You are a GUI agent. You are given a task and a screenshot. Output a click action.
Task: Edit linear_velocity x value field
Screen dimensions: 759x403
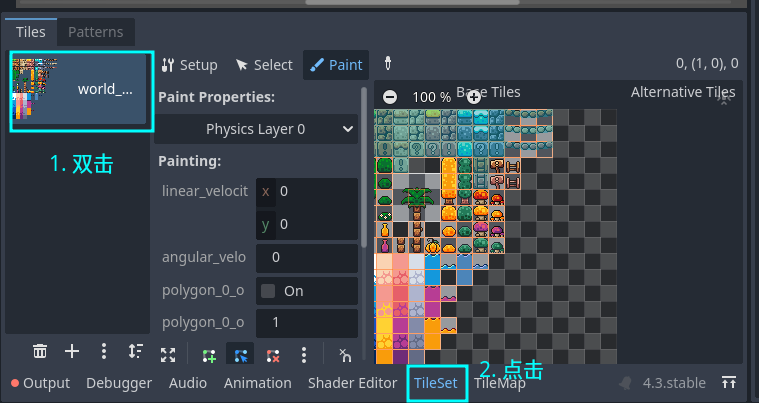[307, 192]
